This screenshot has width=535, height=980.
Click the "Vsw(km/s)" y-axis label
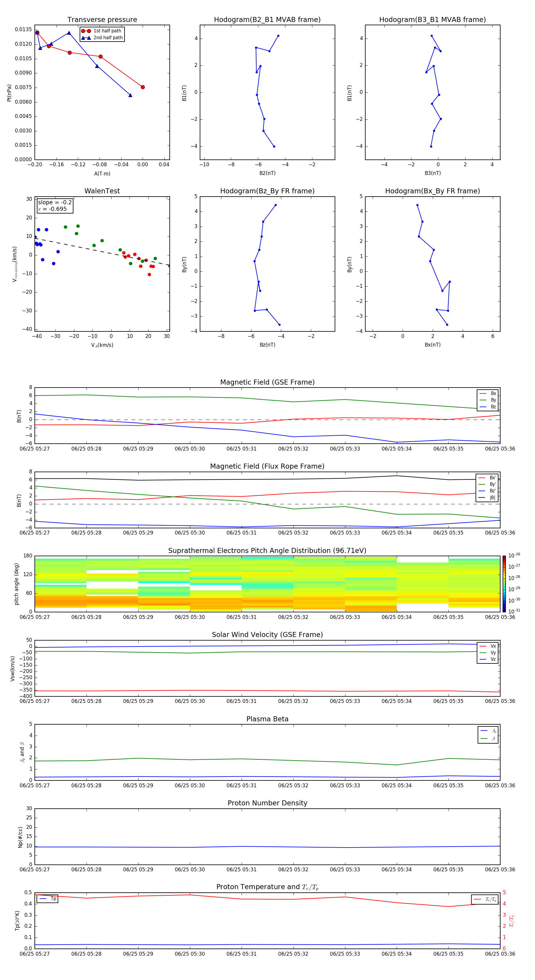[12, 668]
